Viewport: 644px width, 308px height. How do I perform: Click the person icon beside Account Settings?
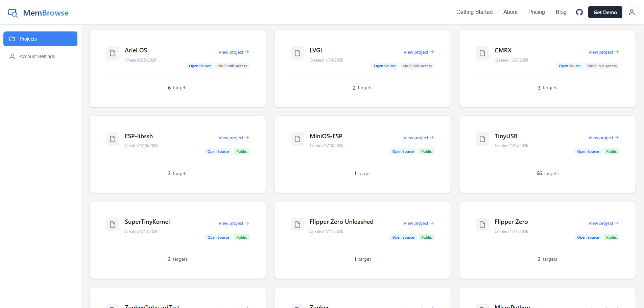(x=13, y=56)
